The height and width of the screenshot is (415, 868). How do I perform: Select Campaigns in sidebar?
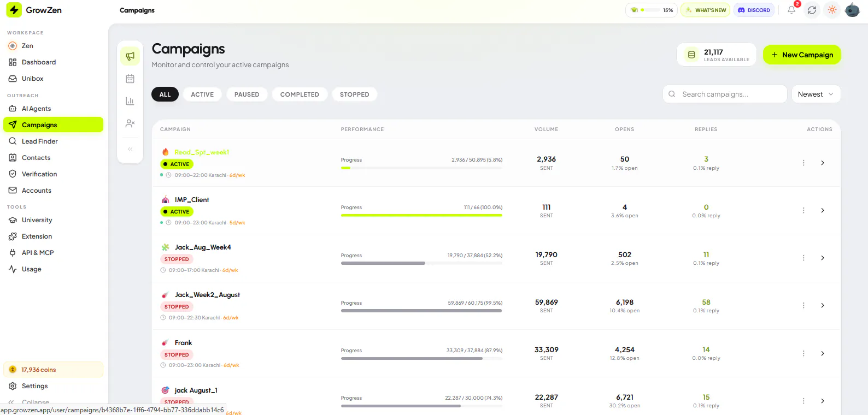point(53,125)
